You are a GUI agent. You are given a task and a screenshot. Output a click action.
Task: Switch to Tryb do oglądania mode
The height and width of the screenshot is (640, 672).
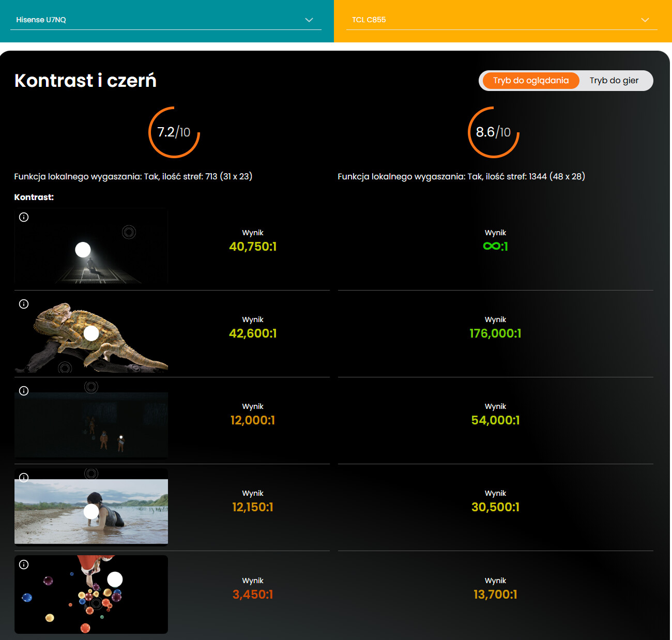[531, 81]
